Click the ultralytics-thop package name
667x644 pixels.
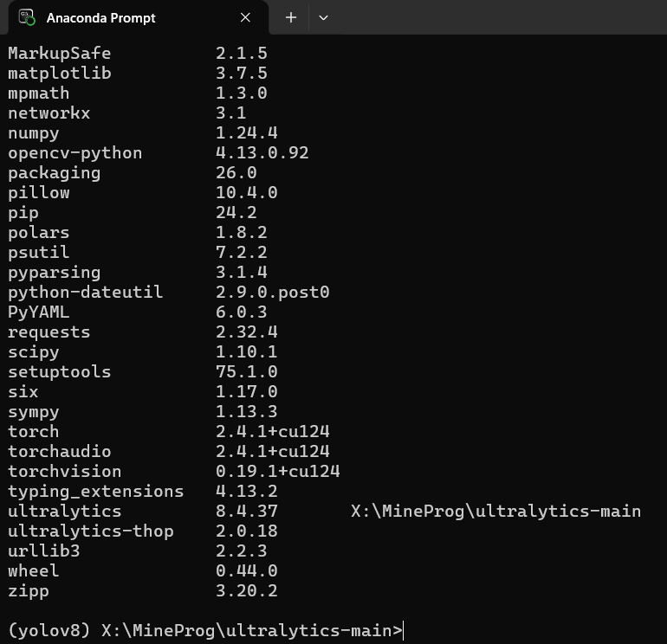pyautogui.click(x=90, y=531)
